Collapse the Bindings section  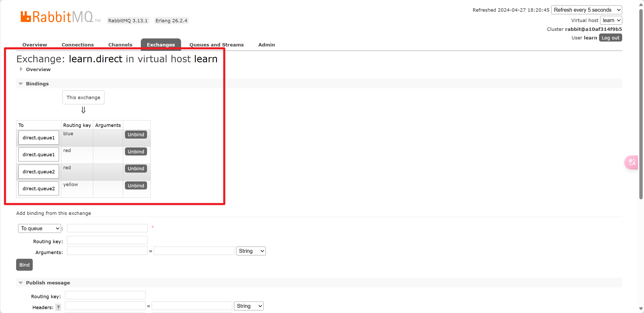pyautogui.click(x=21, y=84)
